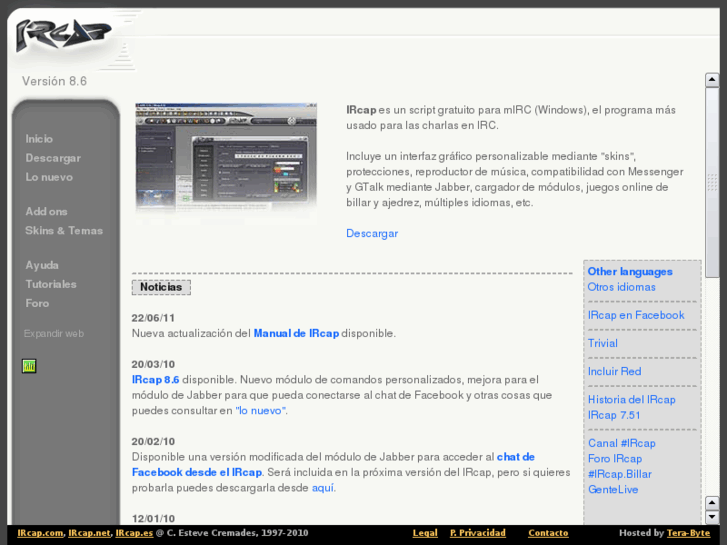
Task: Click the 22/06/11 news date
Action: [153, 318]
